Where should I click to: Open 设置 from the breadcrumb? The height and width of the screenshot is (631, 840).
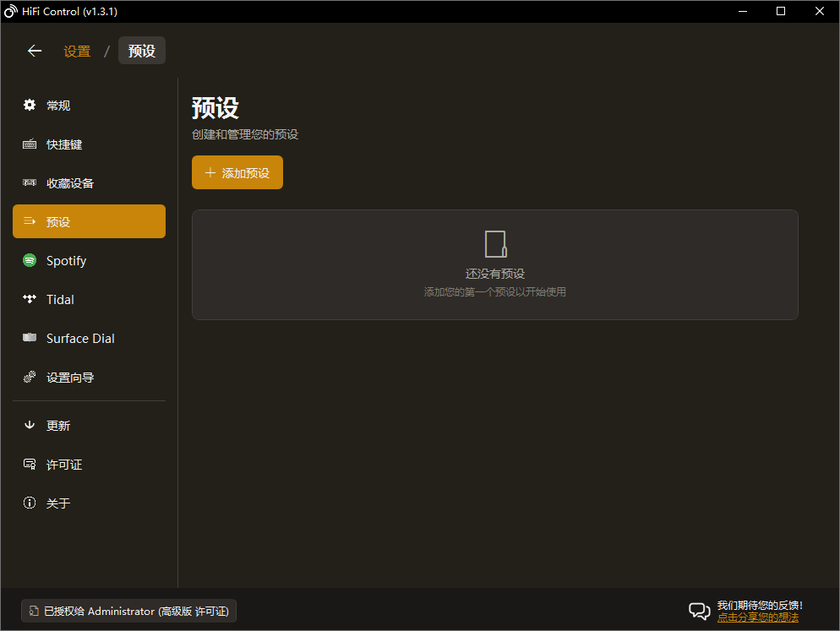[x=76, y=51]
